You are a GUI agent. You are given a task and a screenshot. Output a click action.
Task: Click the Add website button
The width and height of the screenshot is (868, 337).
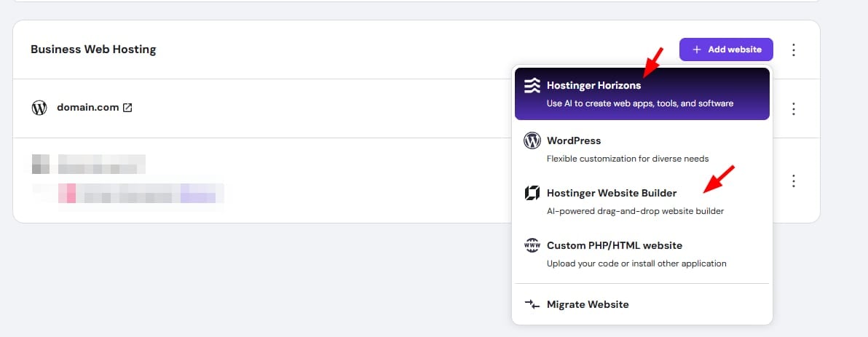pyautogui.click(x=725, y=49)
